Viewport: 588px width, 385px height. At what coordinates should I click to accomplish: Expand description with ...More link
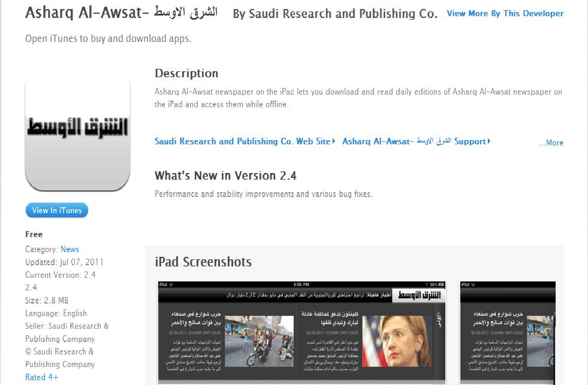[x=551, y=143]
